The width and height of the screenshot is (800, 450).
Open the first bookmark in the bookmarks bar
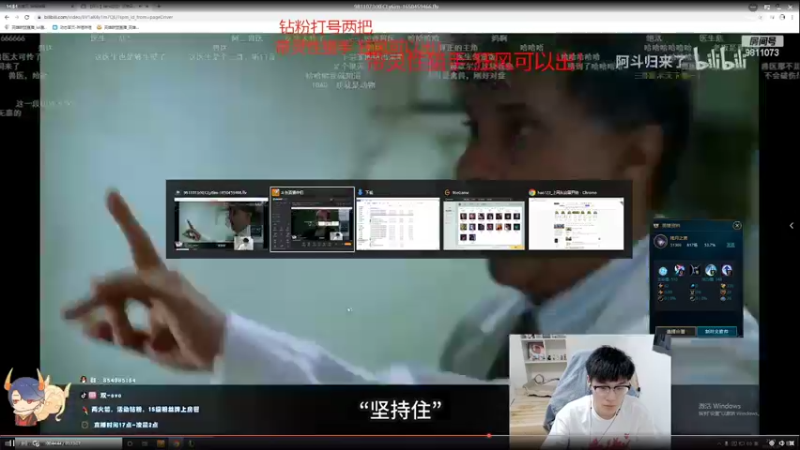[x=24, y=27]
